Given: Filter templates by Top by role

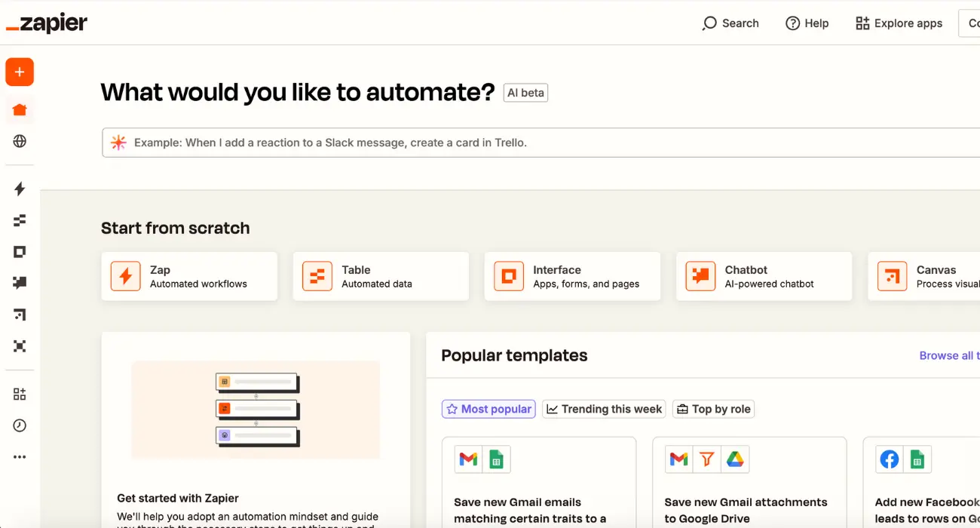Looking at the screenshot, I should tap(713, 408).
